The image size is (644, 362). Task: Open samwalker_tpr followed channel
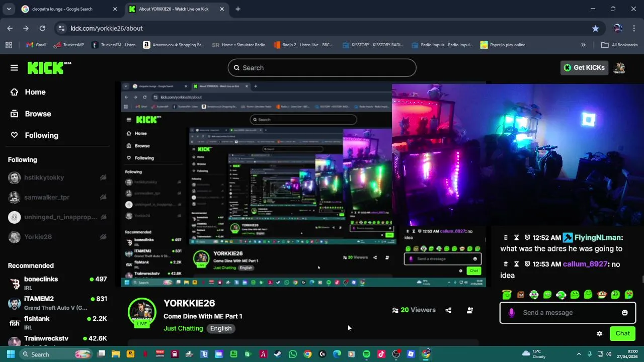pyautogui.click(x=58, y=197)
